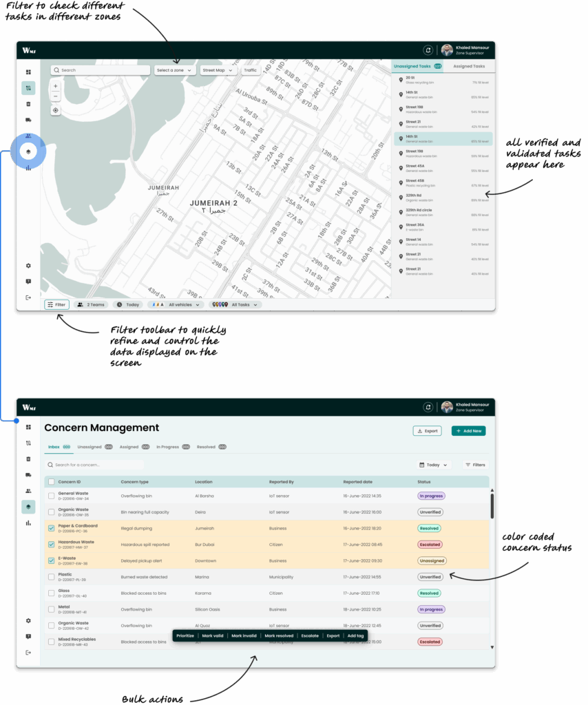
Task: Expand the Street Map dropdown
Action: pos(218,70)
